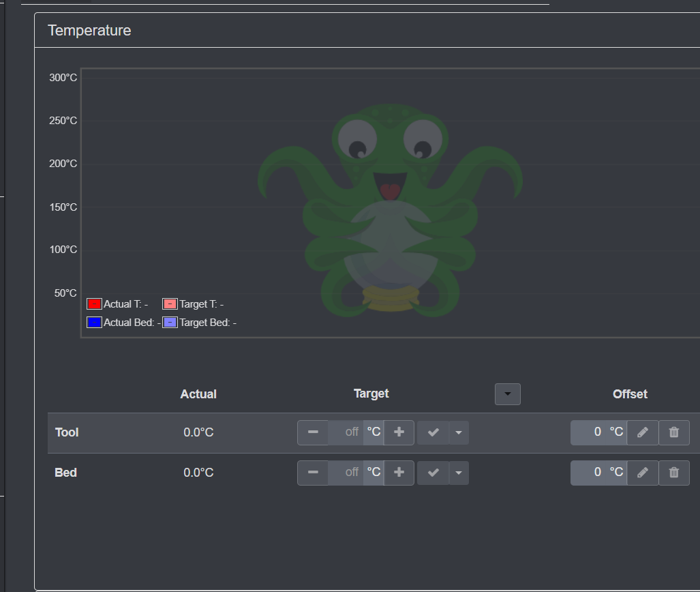Expand the Tool target preset dropdown caret
The height and width of the screenshot is (592, 700).
tap(458, 432)
